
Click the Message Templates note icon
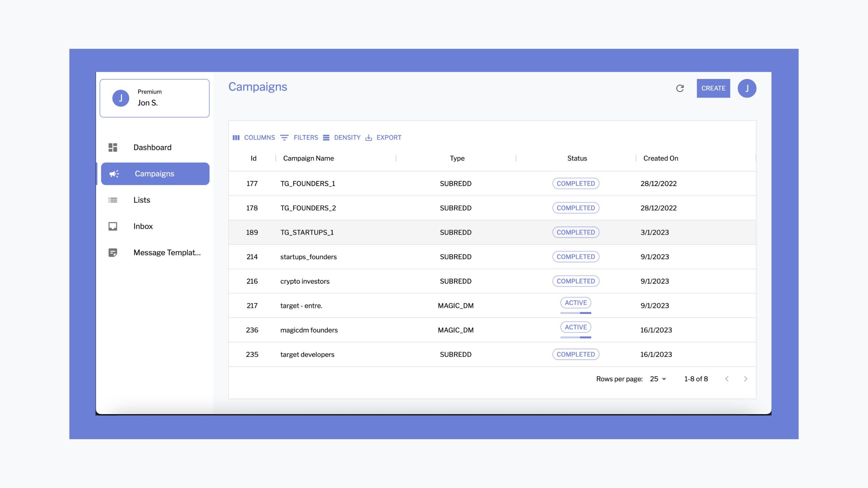[113, 252]
